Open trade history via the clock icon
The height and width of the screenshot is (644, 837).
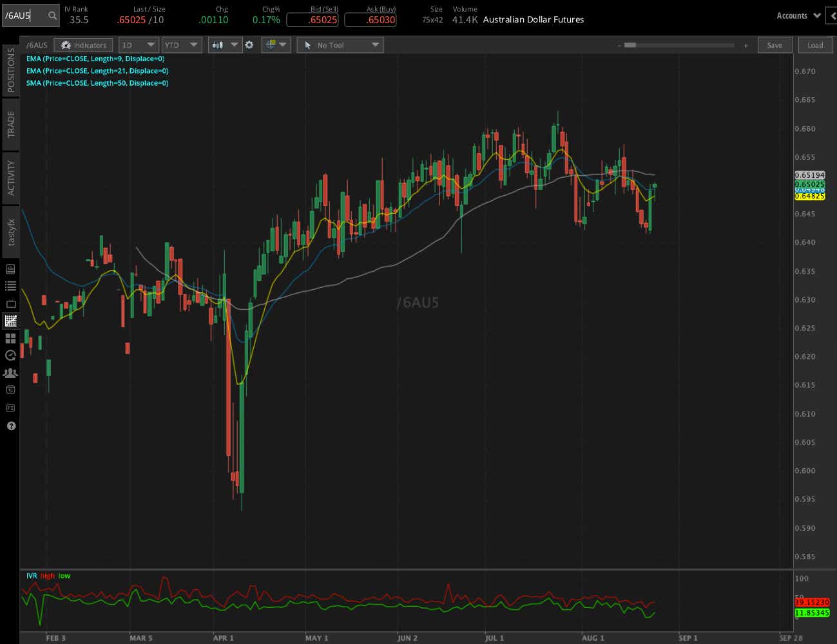click(x=10, y=355)
